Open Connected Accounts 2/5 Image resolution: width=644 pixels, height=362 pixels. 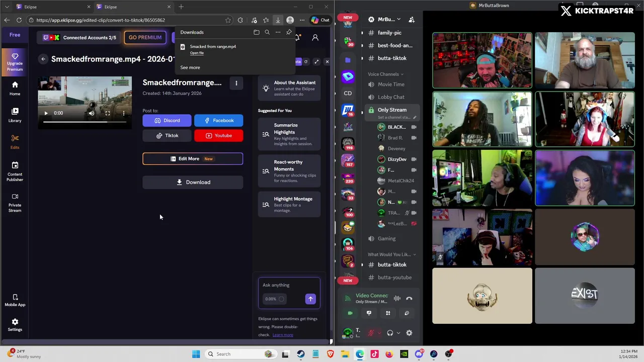tap(79, 37)
